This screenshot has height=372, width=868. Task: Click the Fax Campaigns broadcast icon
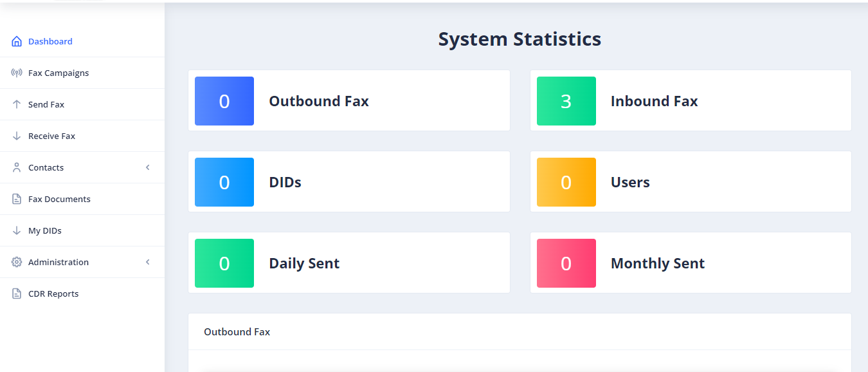(x=17, y=73)
